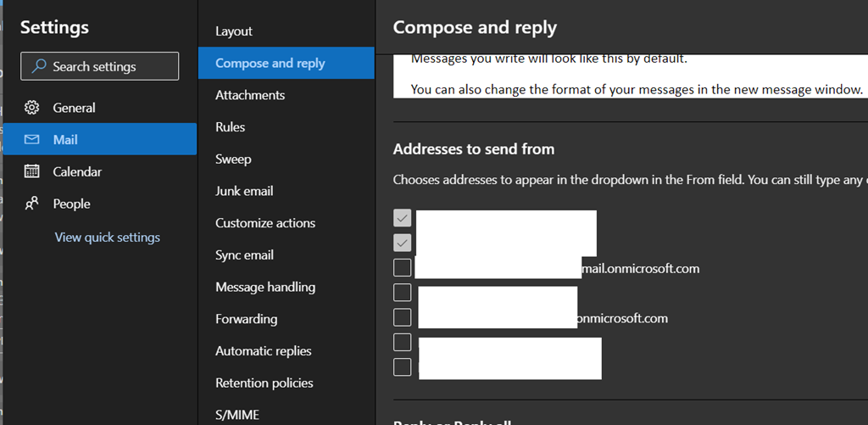This screenshot has height=425, width=868.
Task: Uncheck the first send-from address checkbox
Action: coord(403,219)
